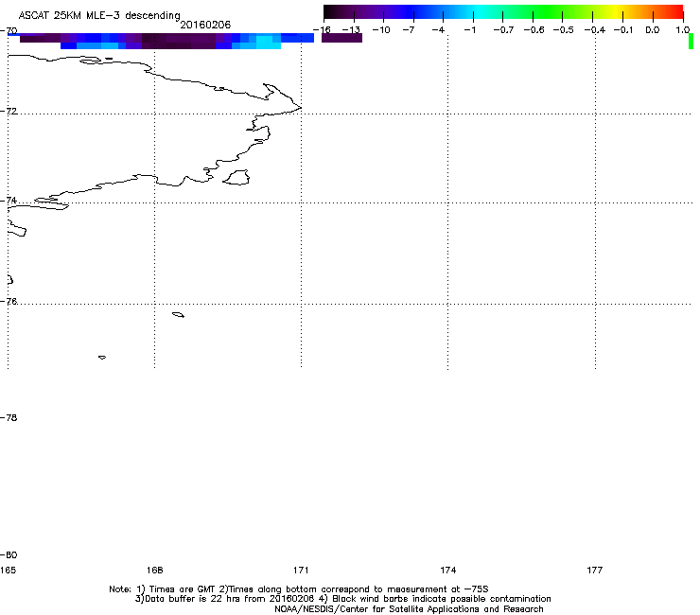
Task: Pick the red end of the color scale
Action: pyautogui.click(x=676, y=11)
